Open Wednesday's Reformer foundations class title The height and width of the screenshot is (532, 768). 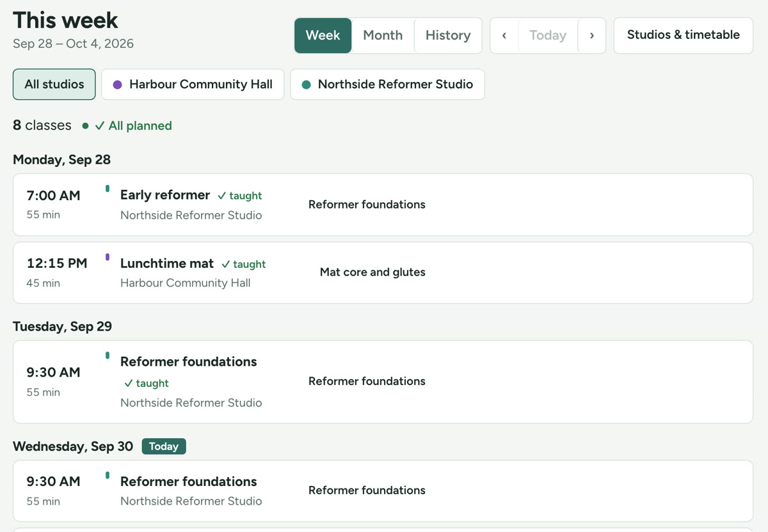(189, 481)
